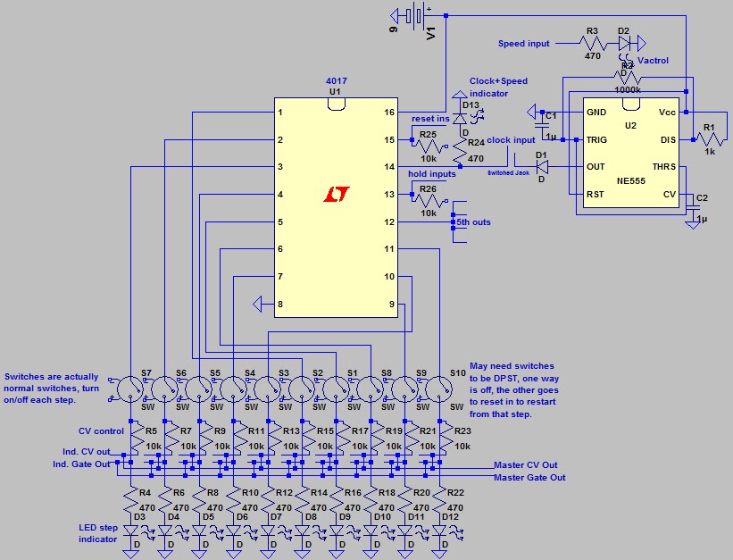733x560 pixels.
Task: Click the 'Vactrol' label
Action: click(653, 61)
